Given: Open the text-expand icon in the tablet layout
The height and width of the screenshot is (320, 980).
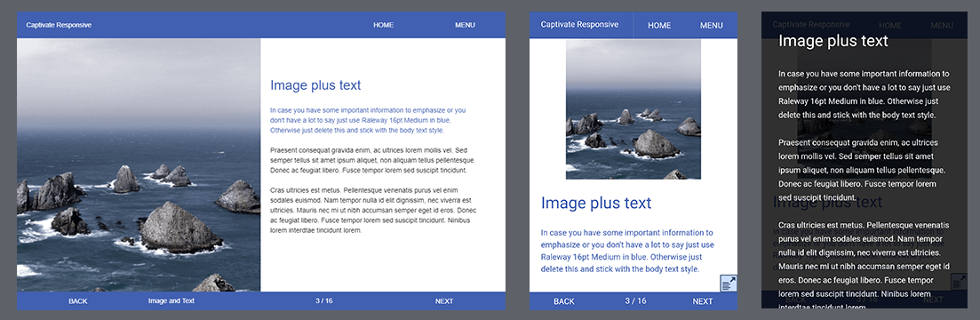Looking at the screenshot, I should [729, 284].
